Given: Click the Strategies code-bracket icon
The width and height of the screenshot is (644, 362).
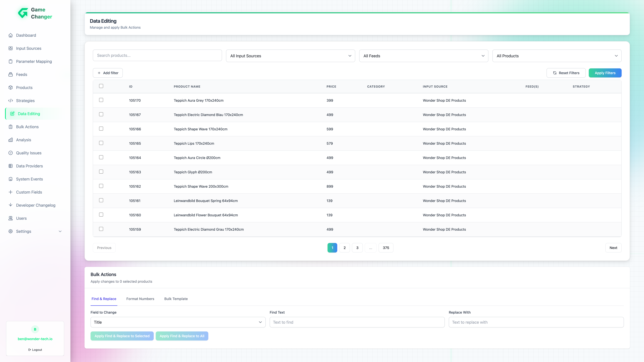Looking at the screenshot, I should click(10, 101).
